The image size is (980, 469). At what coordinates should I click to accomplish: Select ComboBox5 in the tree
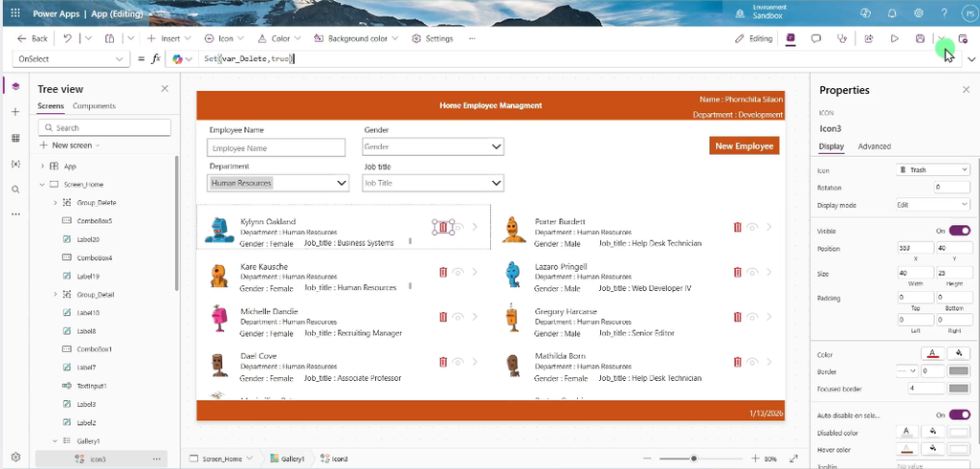(x=95, y=221)
